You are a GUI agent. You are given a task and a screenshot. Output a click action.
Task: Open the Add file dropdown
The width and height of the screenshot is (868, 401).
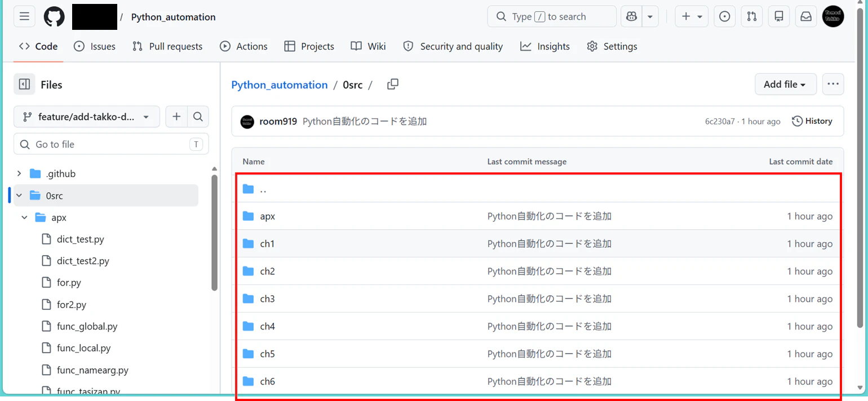coord(786,84)
